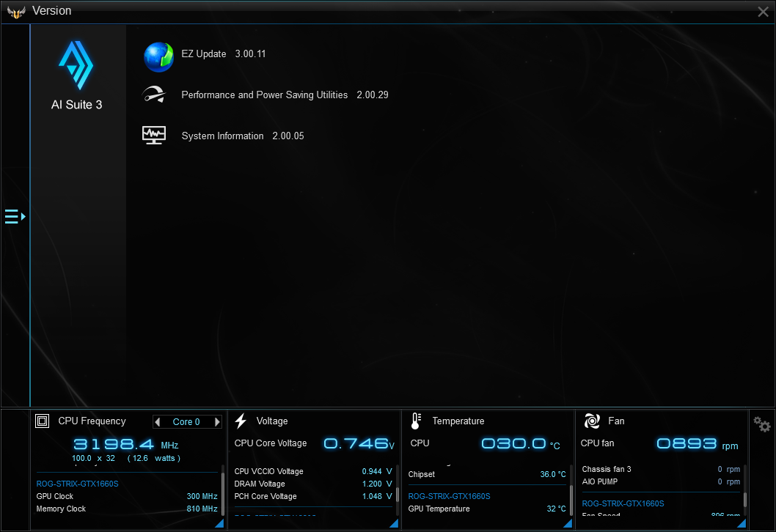The width and height of the screenshot is (776, 532).
Task: Click the AIO PUMP row
Action: pyautogui.click(x=661, y=481)
